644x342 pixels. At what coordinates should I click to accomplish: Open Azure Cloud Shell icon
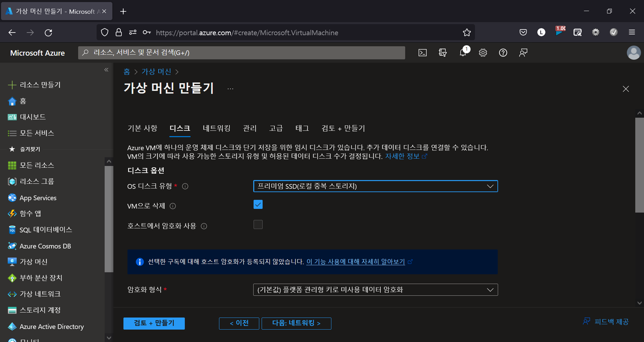(x=422, y=53)
